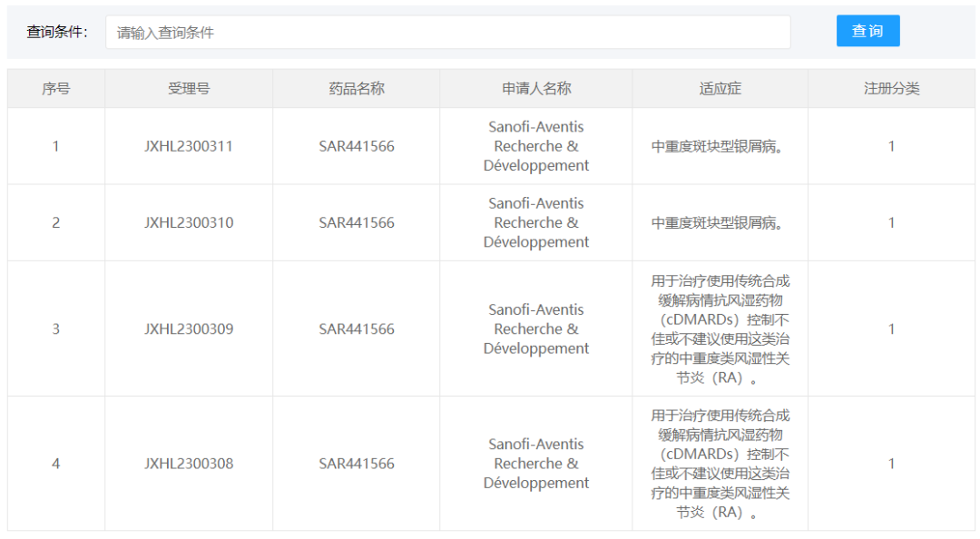Image resolution: width=980 pixels, height=539 pixels.
Task: Select acceptance number JXHL2300309
Action: coord(189,328)
